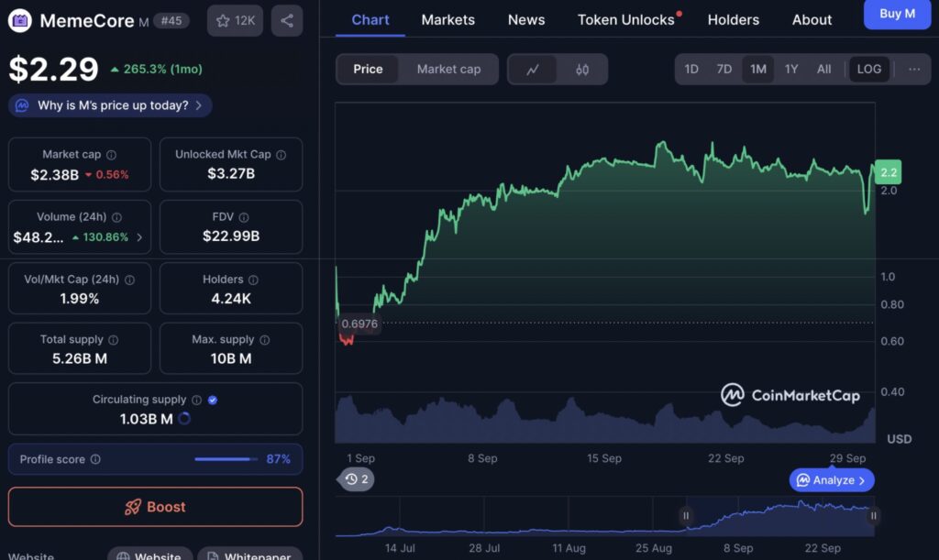The width and height of the screenshot is (939, 560).
Task: Click the #45 rank badge
Action: [171, 21]
